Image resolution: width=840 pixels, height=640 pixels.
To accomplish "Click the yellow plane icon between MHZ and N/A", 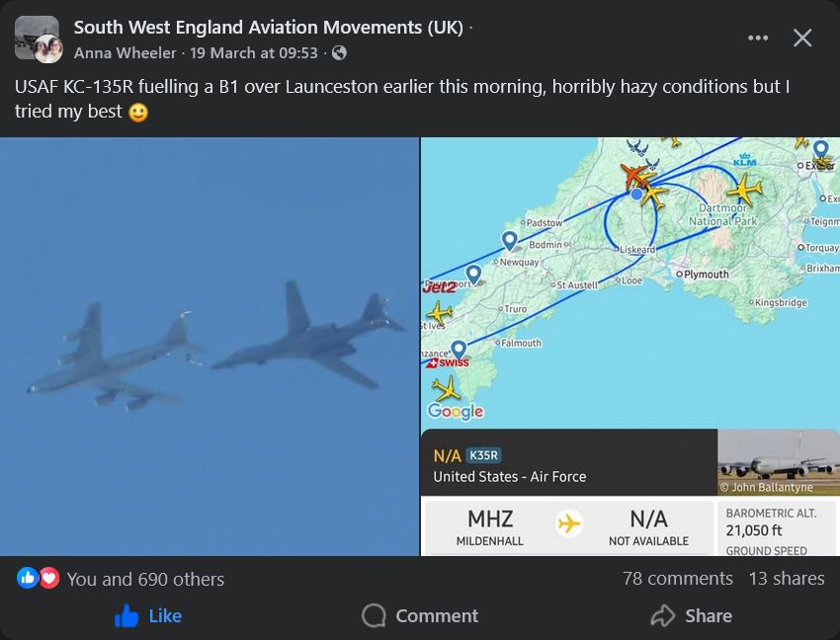I will click(x=569, y=522).
